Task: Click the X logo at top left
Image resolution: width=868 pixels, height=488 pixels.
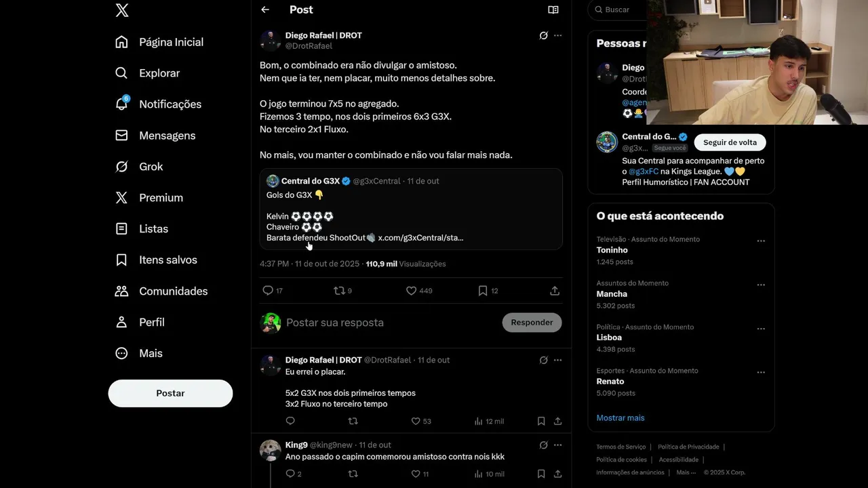Action: tap(122, 10)
